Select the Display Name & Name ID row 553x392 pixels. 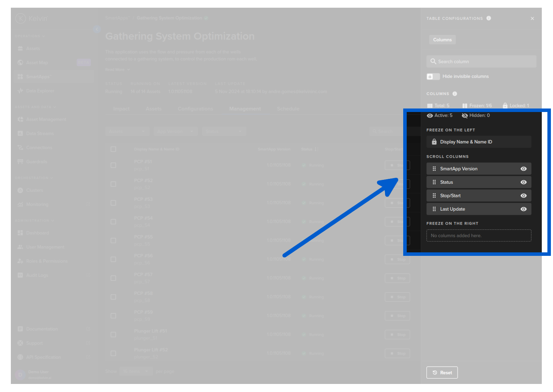[x=478, y=142]
